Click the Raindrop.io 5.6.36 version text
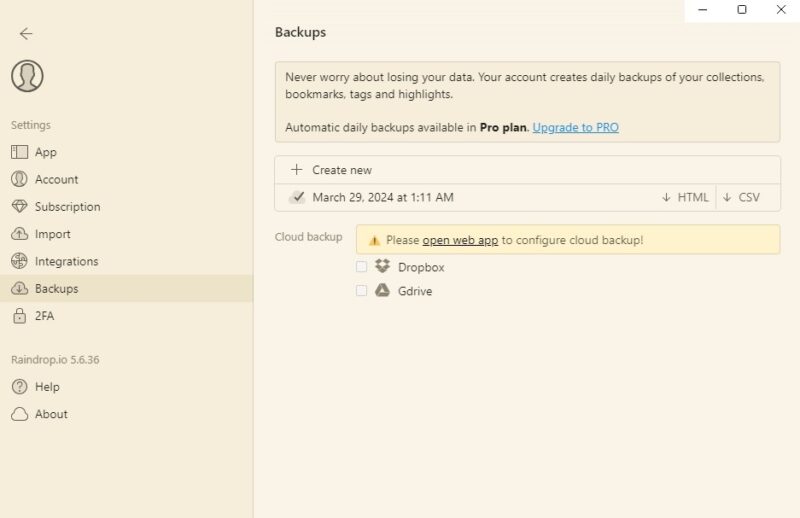 (x=55, y=359)
